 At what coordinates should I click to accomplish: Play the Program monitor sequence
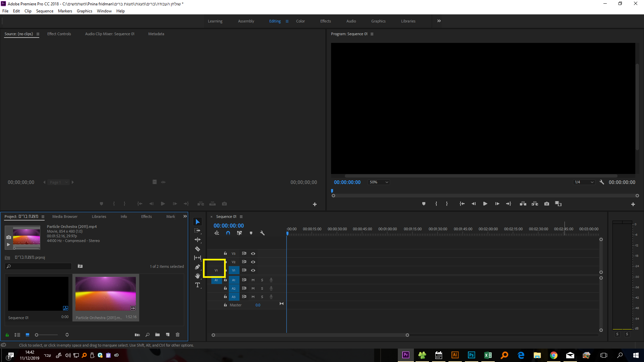point(485,204)
